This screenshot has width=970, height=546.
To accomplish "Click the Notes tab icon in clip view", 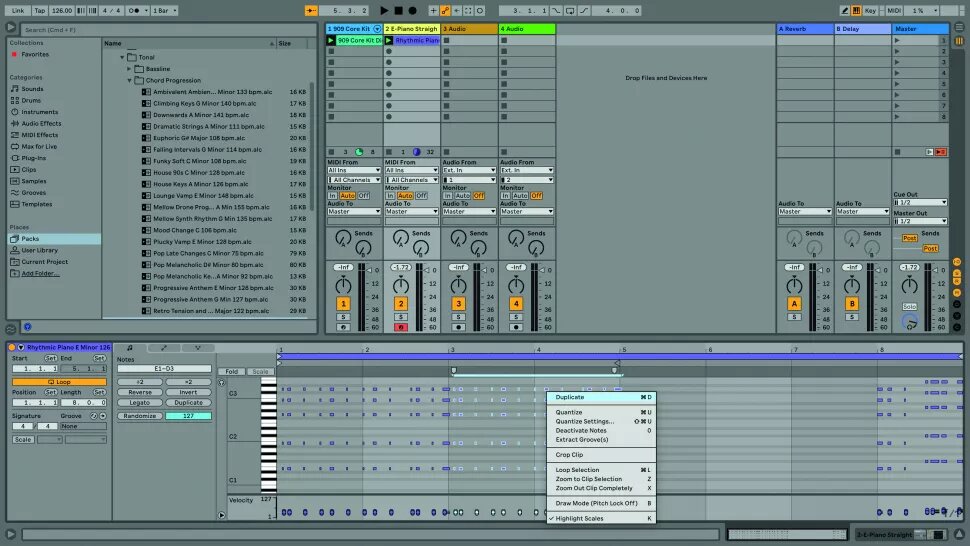I will 130,347.
